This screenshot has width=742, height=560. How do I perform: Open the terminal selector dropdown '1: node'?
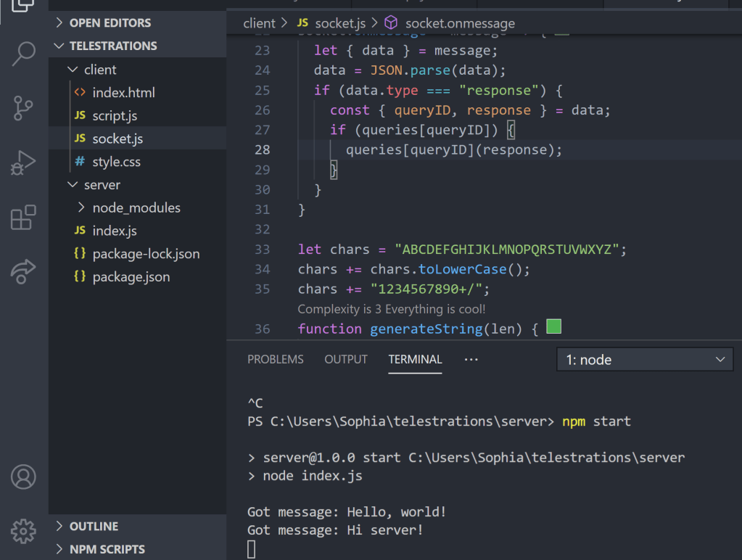coord(645,360)
